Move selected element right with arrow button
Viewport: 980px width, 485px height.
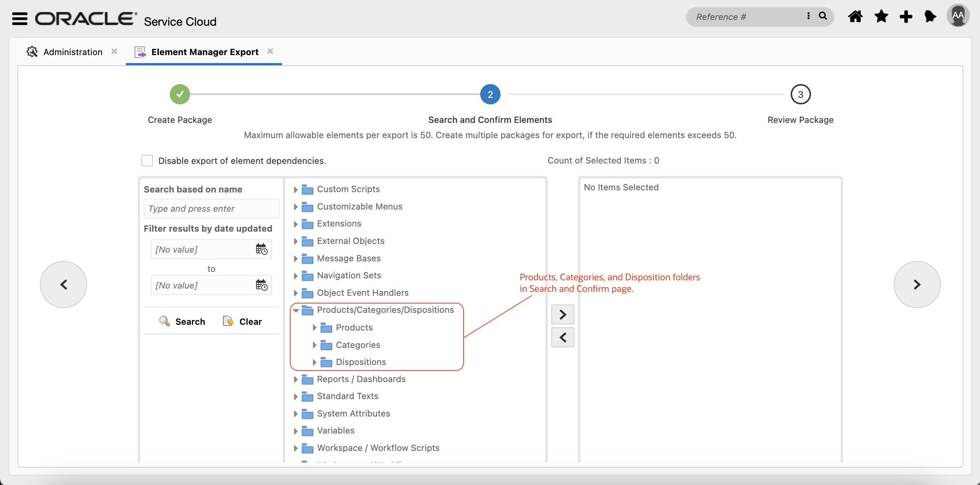click(562, 314)
